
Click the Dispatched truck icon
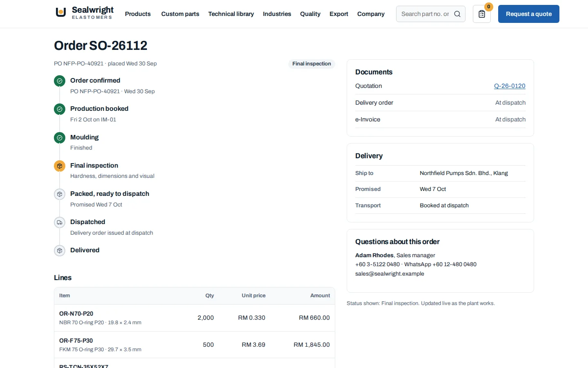[60, 222]
